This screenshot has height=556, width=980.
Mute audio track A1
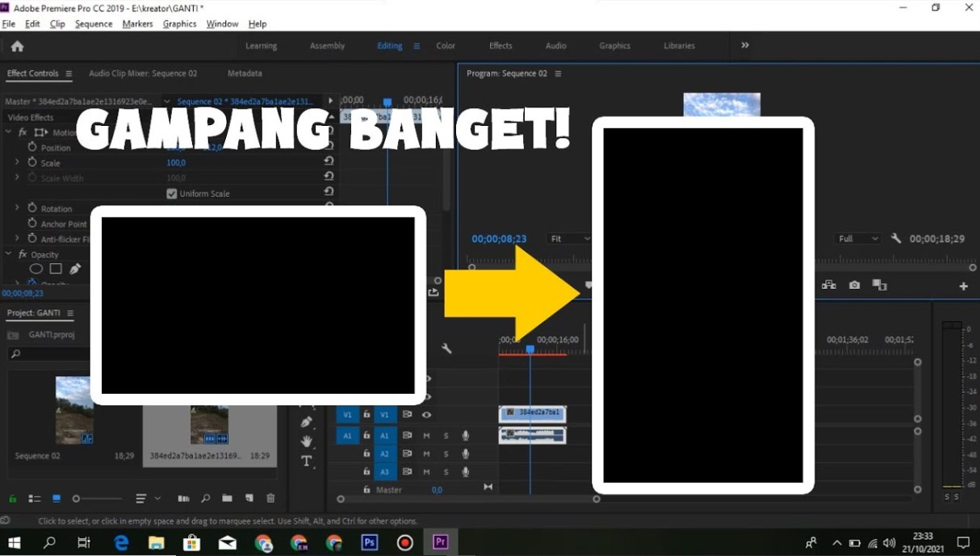[427, 436]
